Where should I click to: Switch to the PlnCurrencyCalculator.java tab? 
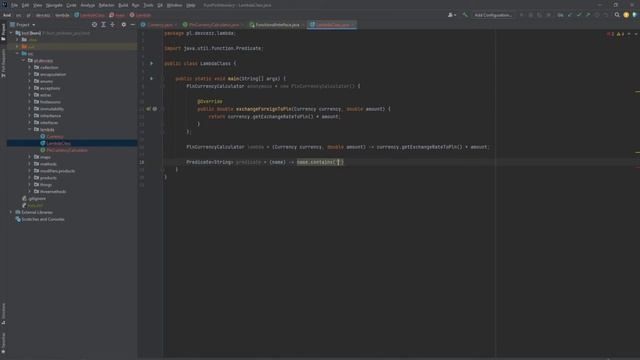(x=214, y=25)
